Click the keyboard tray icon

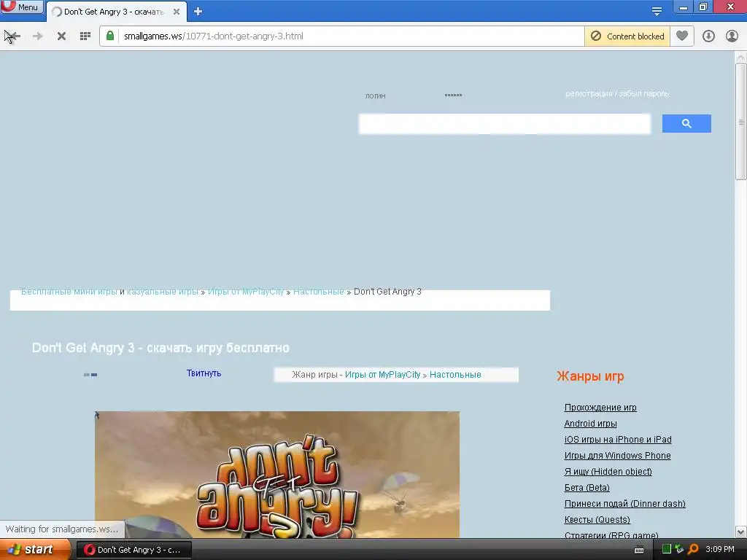(x=639, y=550)
